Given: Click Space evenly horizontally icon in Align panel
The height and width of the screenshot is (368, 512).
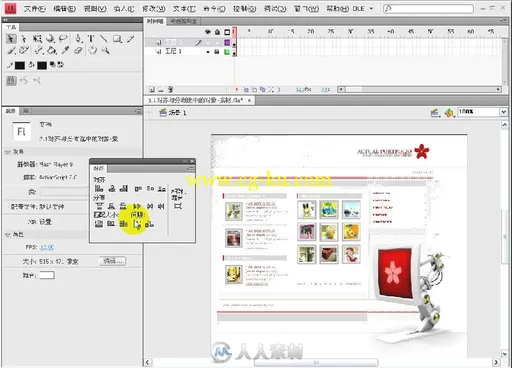Looking at the screenshot, I should [x=149, y=224].
